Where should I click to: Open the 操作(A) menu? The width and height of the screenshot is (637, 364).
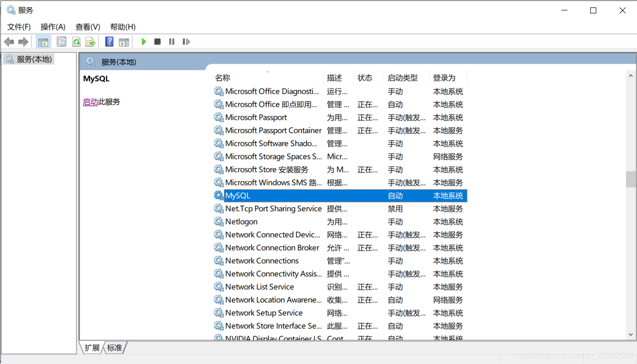click(53, 27)
